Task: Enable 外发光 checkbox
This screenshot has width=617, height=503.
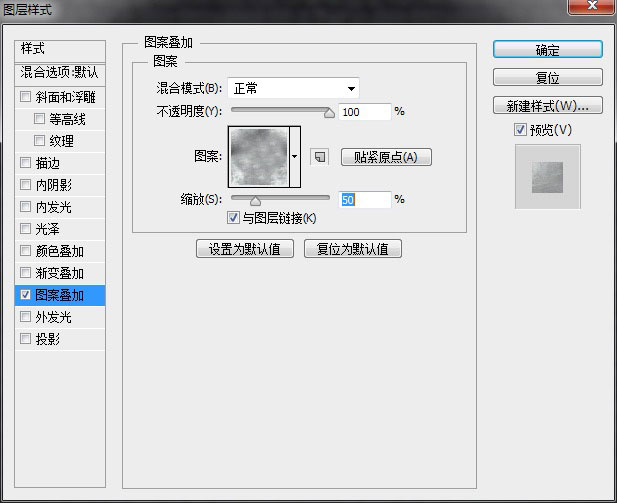Action: (x=26, y=317)
